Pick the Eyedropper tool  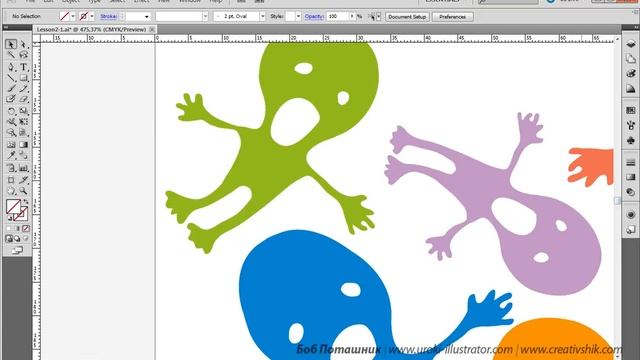[11, 156]
